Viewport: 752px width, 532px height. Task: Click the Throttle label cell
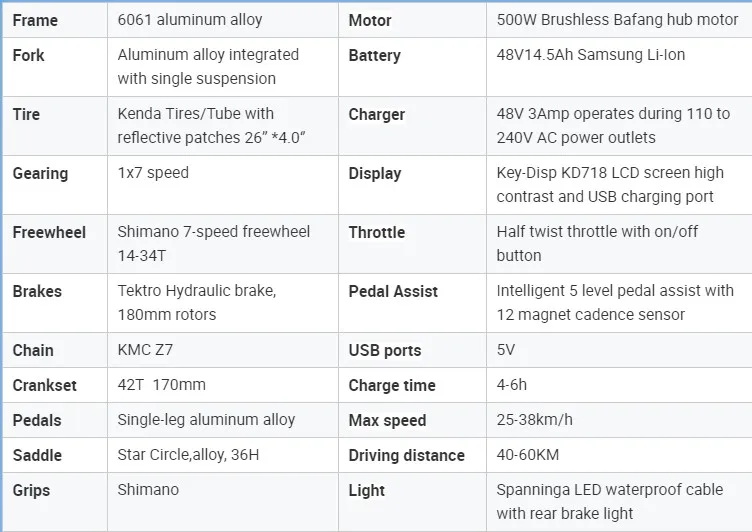(x=376, y=232)
